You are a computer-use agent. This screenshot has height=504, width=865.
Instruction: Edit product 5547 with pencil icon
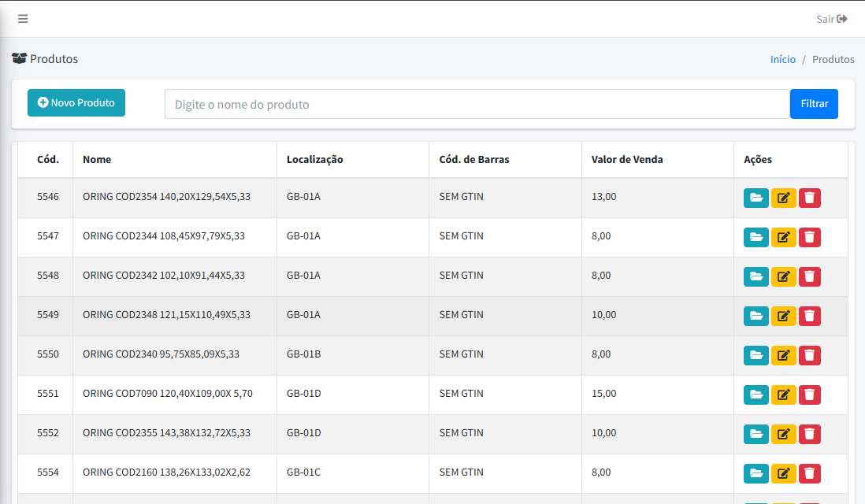point(783,237)
